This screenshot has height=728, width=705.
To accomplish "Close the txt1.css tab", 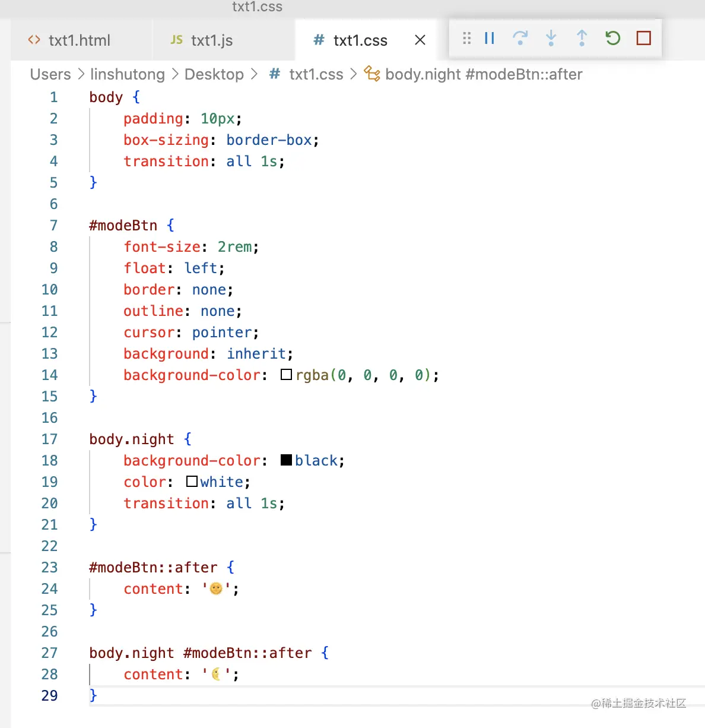I will point(420,40).
